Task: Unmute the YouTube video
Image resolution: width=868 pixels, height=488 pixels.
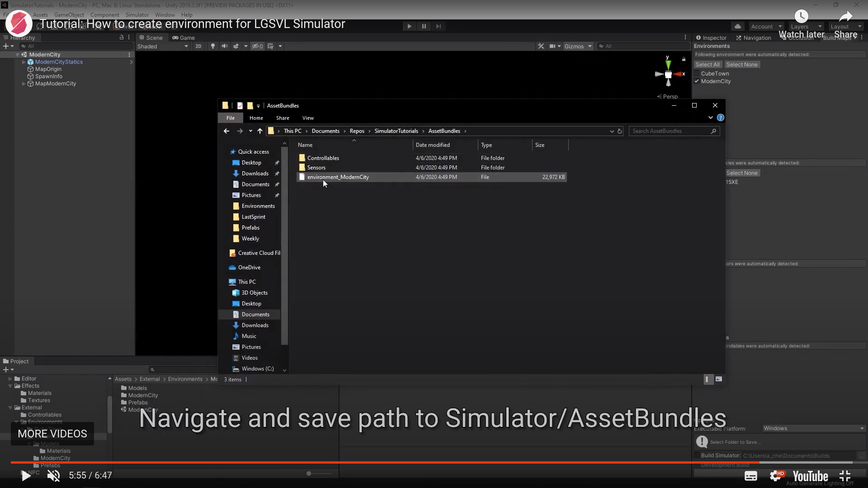Action: click(x=54, y=475)
